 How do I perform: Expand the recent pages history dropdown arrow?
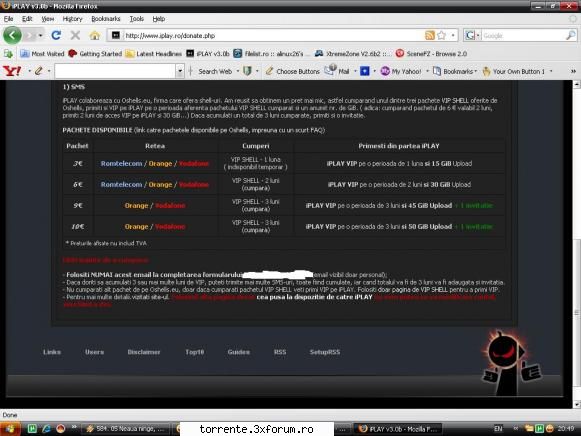click(40, 36)
